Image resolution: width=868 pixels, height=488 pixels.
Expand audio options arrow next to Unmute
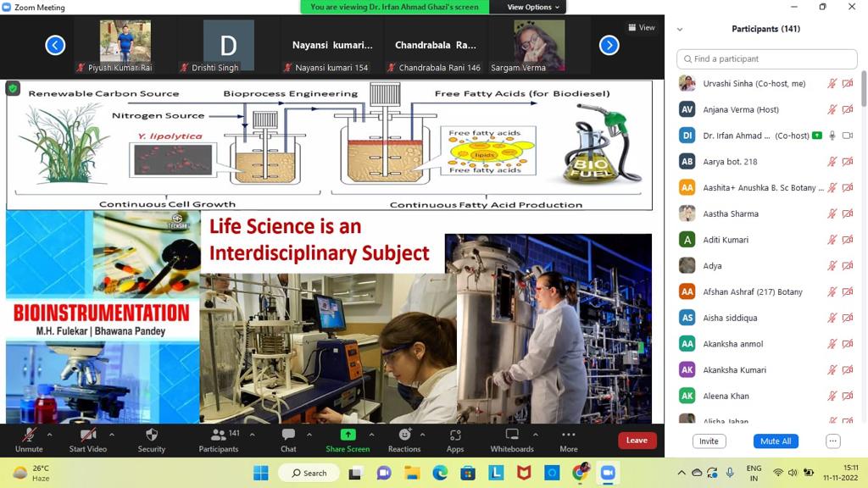pos(49,435)
